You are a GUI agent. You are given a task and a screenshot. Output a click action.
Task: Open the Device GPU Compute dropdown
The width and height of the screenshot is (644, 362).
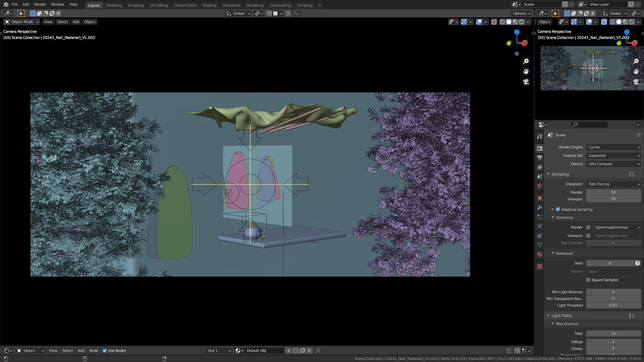613,164
